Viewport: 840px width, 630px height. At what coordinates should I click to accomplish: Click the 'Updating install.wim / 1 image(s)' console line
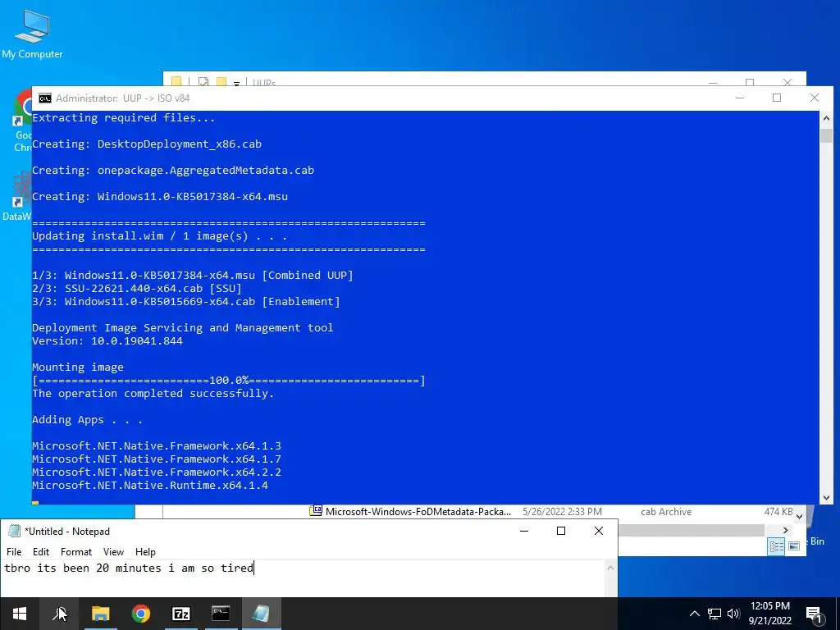[159, 235]
